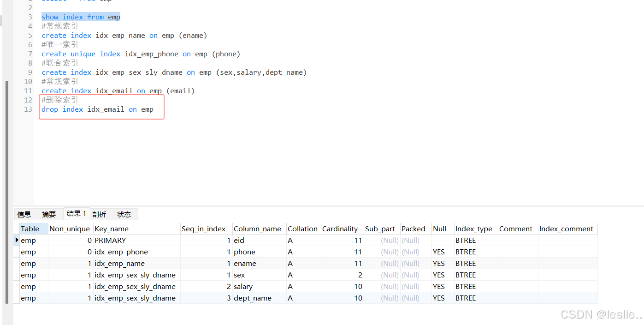The image size is (644, 325).
Task: Switch to the 信息 tab
Action: click(24, 214)
